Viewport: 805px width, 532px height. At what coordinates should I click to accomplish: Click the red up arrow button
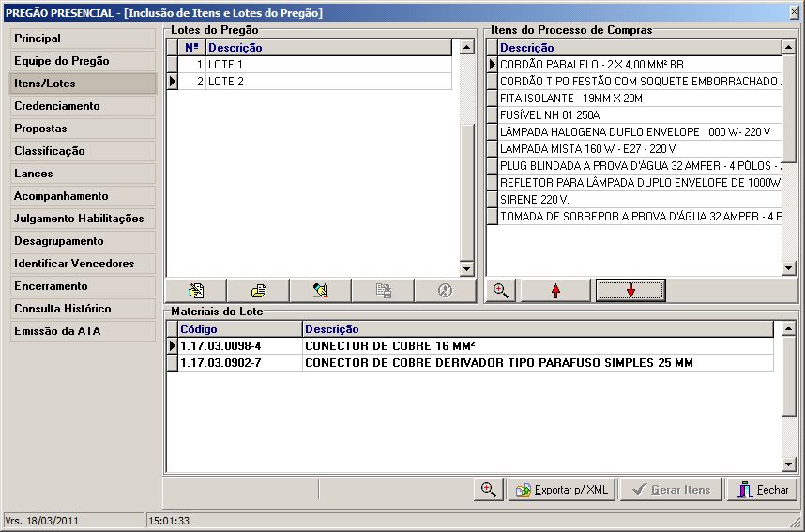point(555,291)
